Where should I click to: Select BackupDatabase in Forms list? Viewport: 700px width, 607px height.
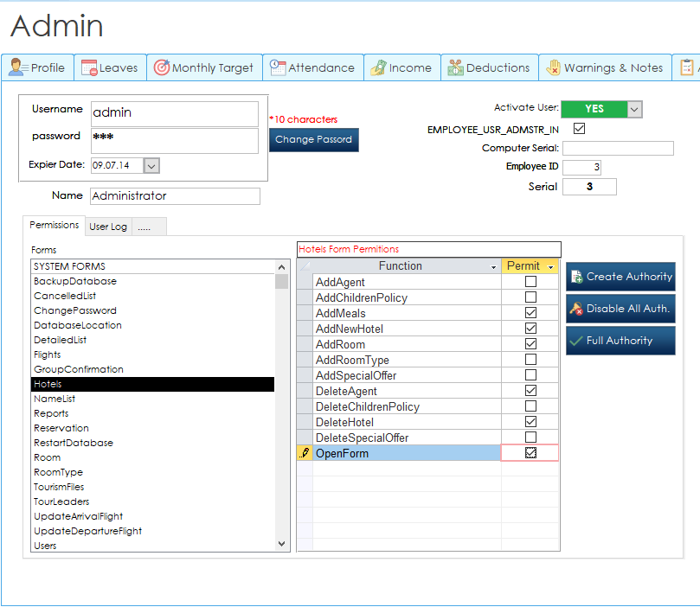pyautogui.click(x=152, y=281)
